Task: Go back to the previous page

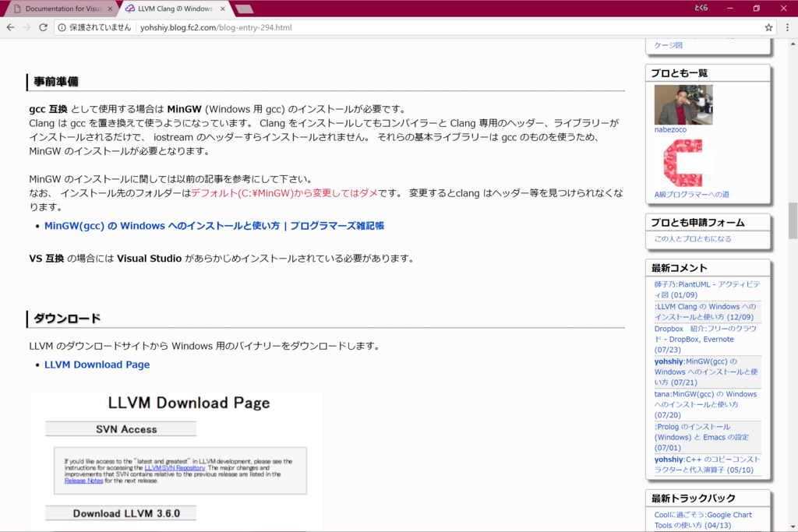Action: tap(11, 27)
